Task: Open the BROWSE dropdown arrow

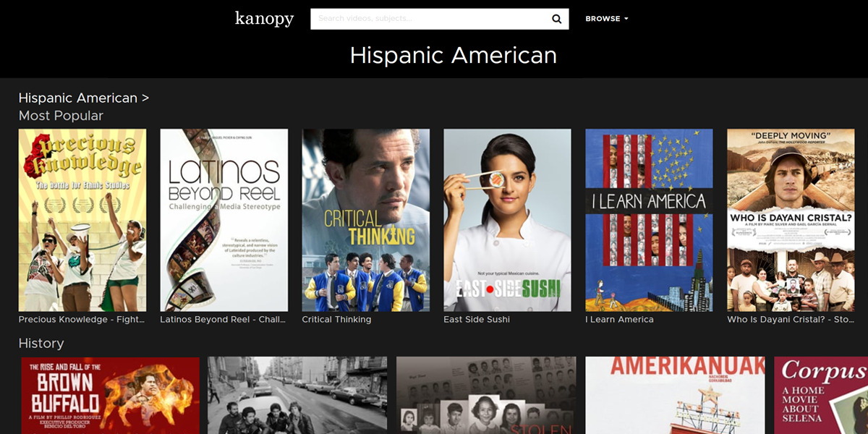Action: pos(624,18)
